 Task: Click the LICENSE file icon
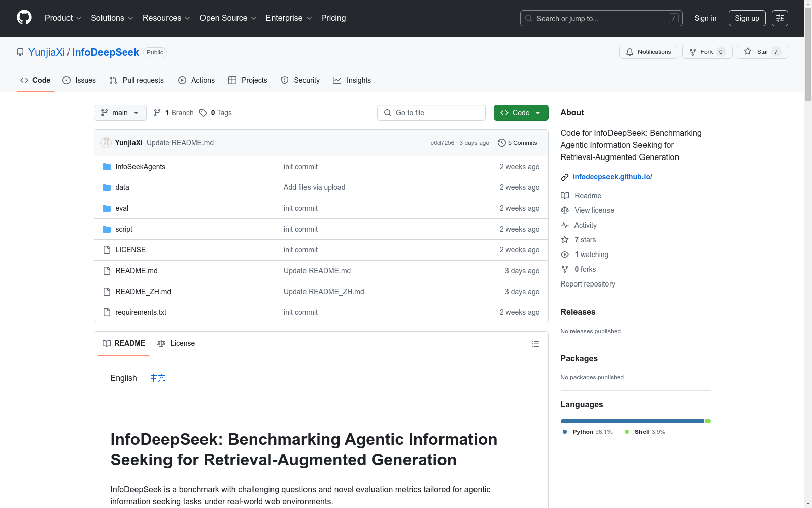107,250
